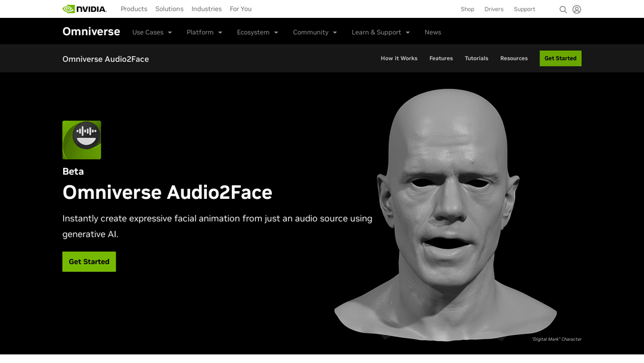Select Industries in the top navigation

[x=206, y=9]
